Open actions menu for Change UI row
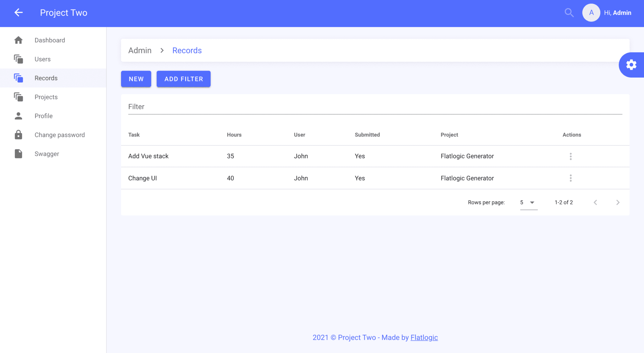644x353 pixels. pyautogui.click(x=570, y=178)
